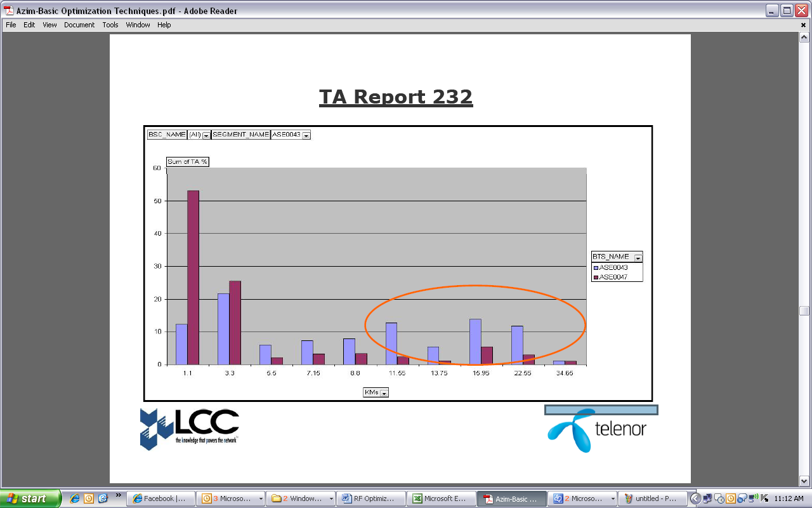Image resolution: width=812 pixels, height=508 pixels.
Task: Open the Edit menu
Action: click(29, 25)
